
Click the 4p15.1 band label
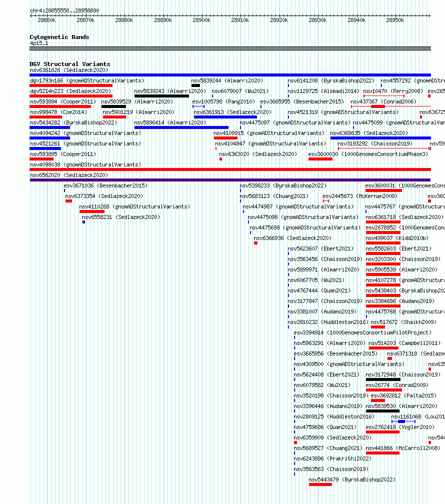[39, 43]
